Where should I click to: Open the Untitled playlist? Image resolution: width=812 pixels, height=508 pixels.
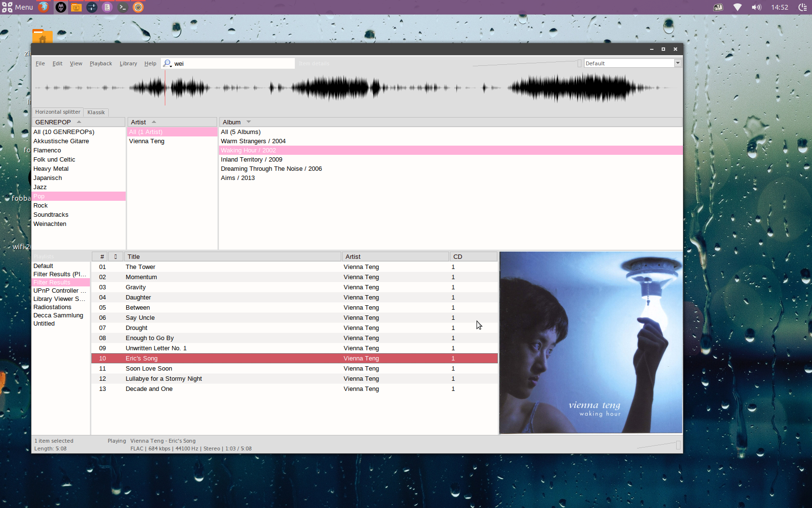[x=60, y=324]
